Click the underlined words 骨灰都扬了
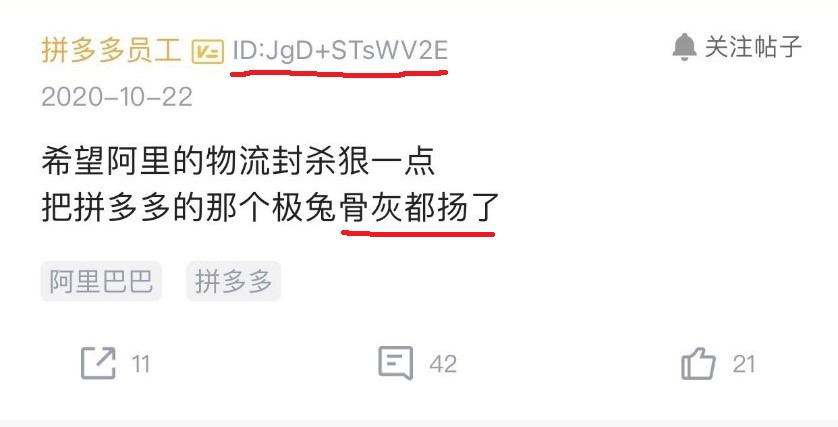Viewport: 838px width, 427px height. pos(420,208)
